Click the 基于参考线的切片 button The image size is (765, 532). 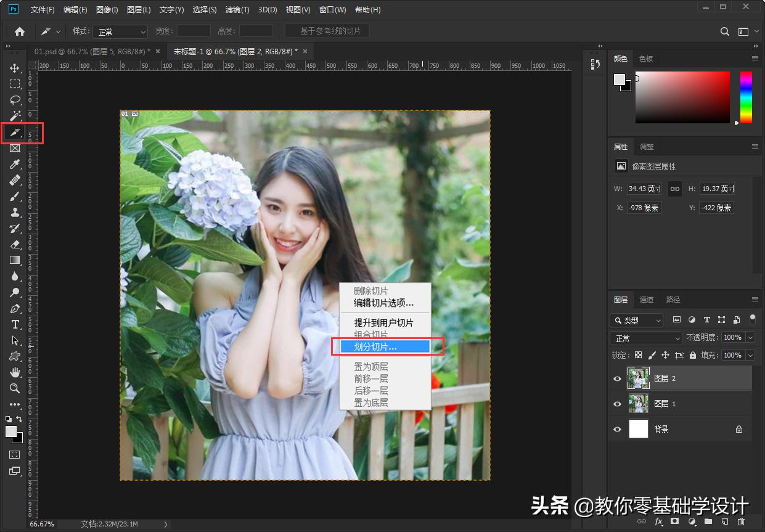coord(327,31)
